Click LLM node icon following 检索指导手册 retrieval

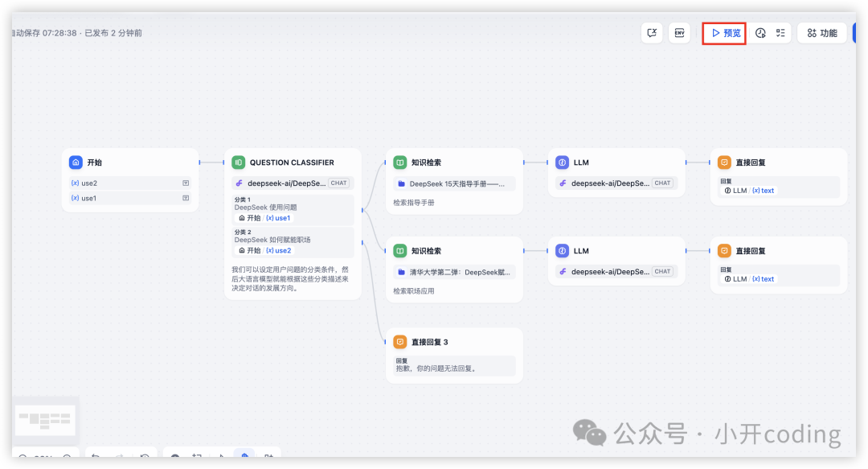[x=563, y=163]
